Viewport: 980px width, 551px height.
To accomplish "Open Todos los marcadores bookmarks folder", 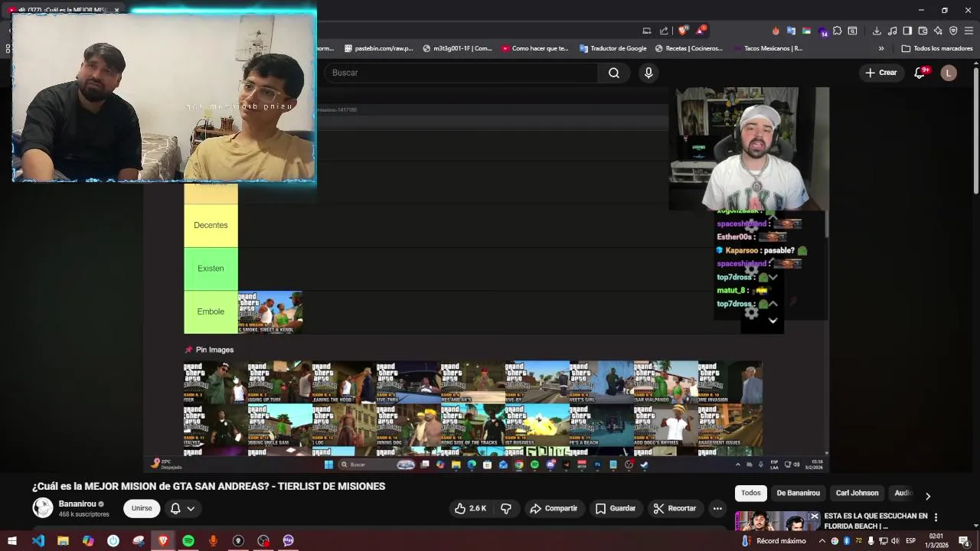I will (x=937, y=48).
